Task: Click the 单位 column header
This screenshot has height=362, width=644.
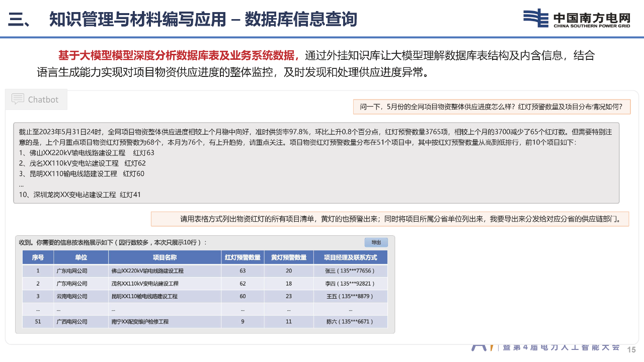Action: [81, 257]
